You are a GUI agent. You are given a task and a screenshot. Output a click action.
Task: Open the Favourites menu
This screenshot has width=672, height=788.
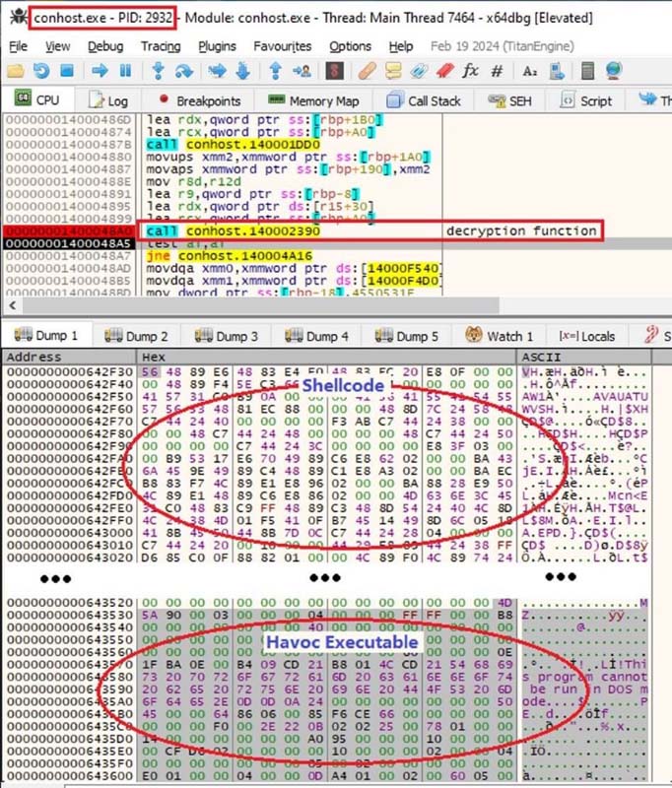click(283, 46)
